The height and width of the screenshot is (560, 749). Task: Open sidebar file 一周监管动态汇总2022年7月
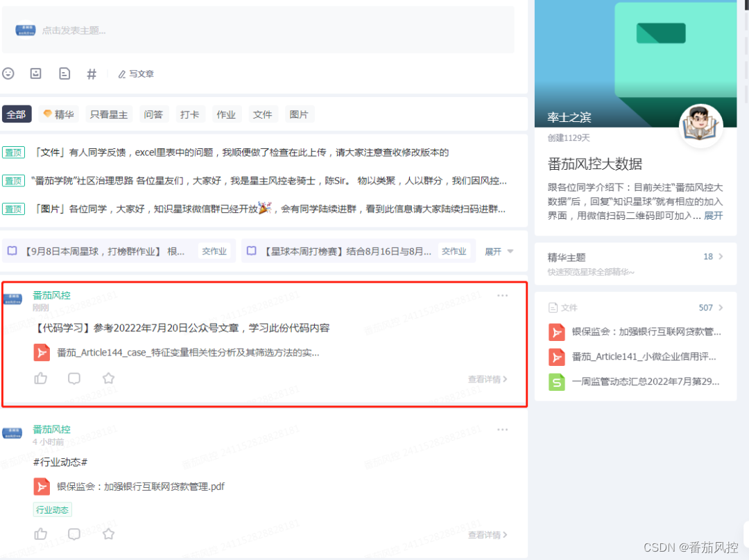646,381
